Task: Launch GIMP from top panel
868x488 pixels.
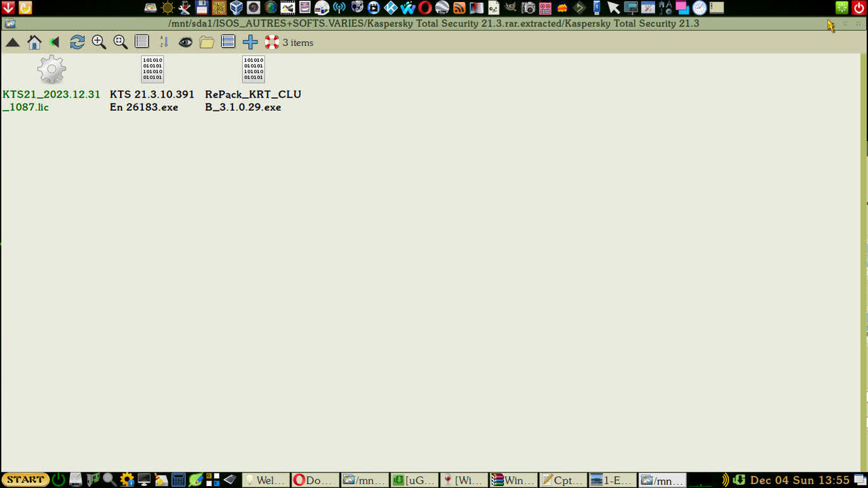Action: click(x=511, y=8)
